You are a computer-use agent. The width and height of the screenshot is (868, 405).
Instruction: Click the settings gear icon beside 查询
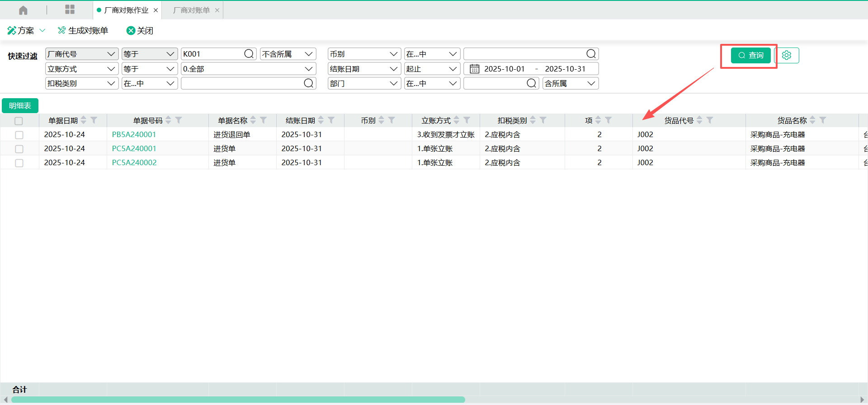coord(787,55)
